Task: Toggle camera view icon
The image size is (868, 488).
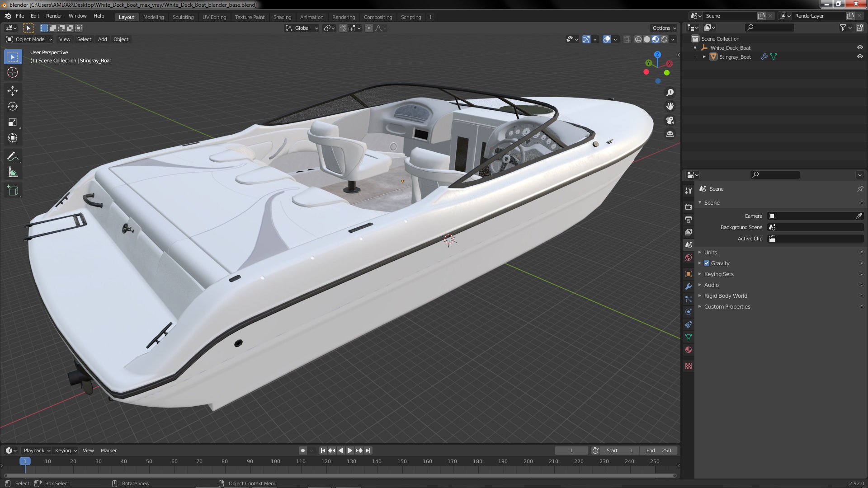Action: pos(670,120)
